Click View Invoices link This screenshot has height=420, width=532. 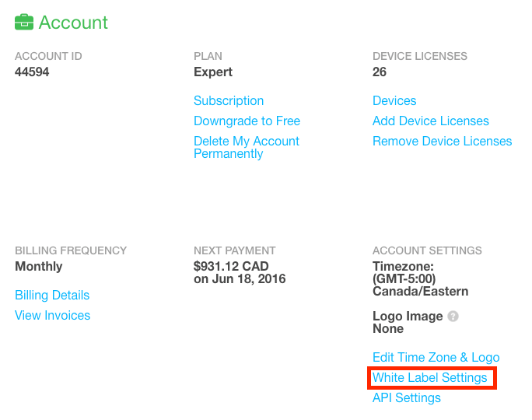click(53, 316)
